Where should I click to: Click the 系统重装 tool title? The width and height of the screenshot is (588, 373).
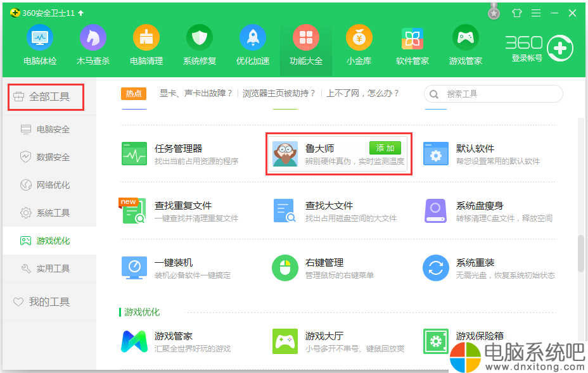[475, 262]
